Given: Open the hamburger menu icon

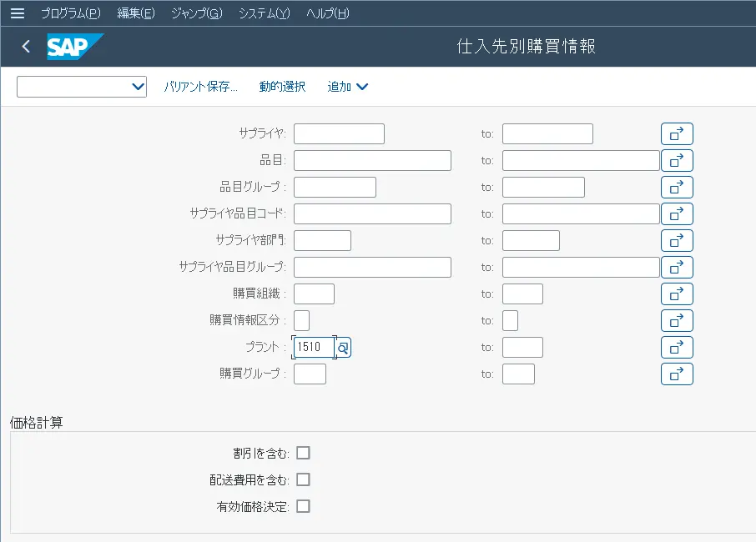Looking at the screenshot, I should tap(17, 13).
